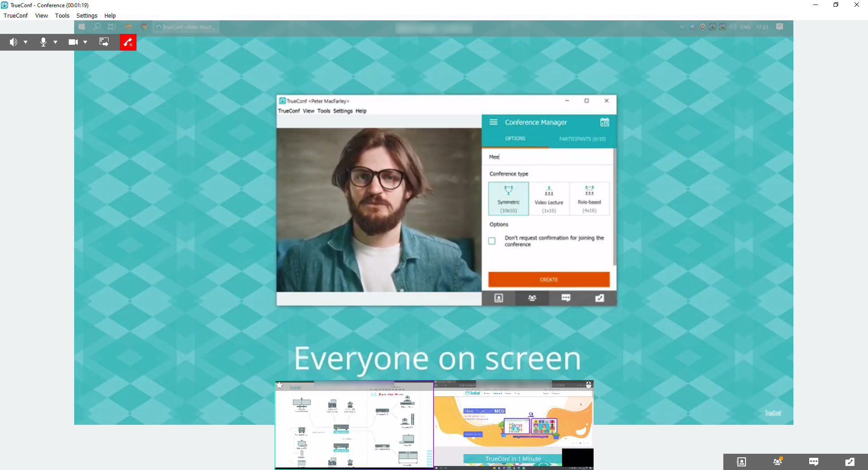Open the TrueConf menu in the main window

tap(16, 15)
